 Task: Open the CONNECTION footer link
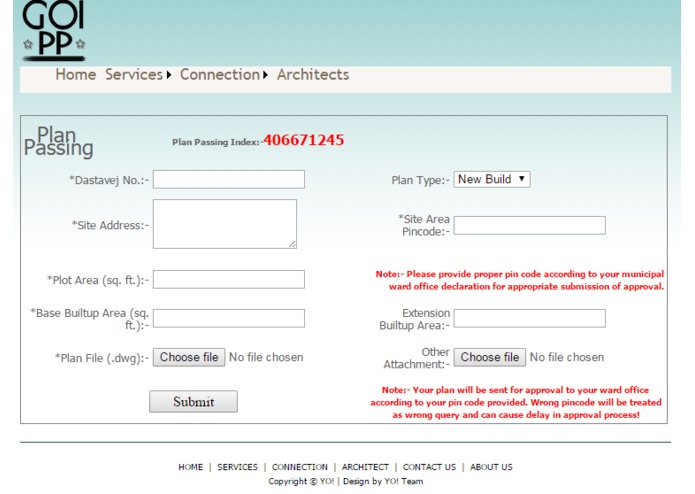[300, 467]
